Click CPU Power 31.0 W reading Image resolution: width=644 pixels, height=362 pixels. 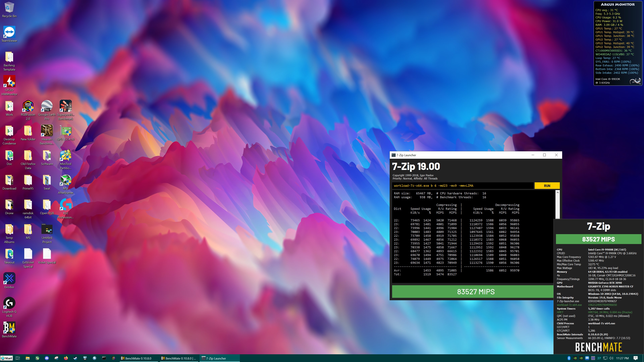tap(609, 21)
